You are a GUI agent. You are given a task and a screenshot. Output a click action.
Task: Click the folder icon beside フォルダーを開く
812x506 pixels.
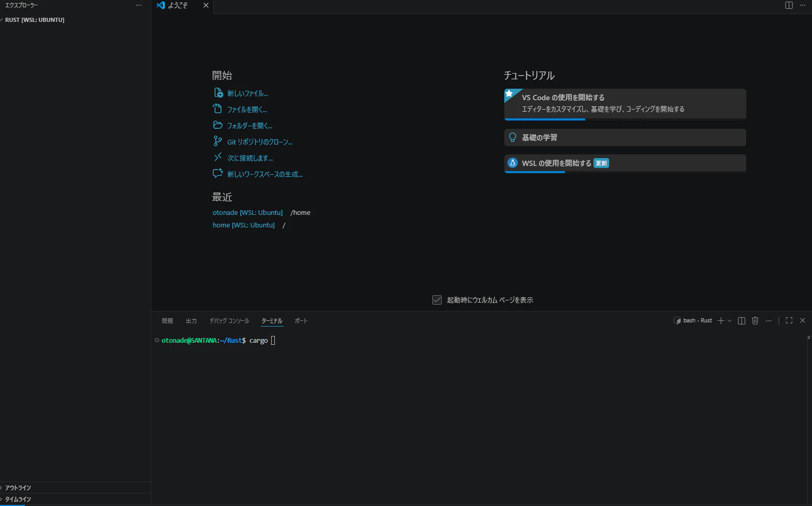[x=217, y=125]
